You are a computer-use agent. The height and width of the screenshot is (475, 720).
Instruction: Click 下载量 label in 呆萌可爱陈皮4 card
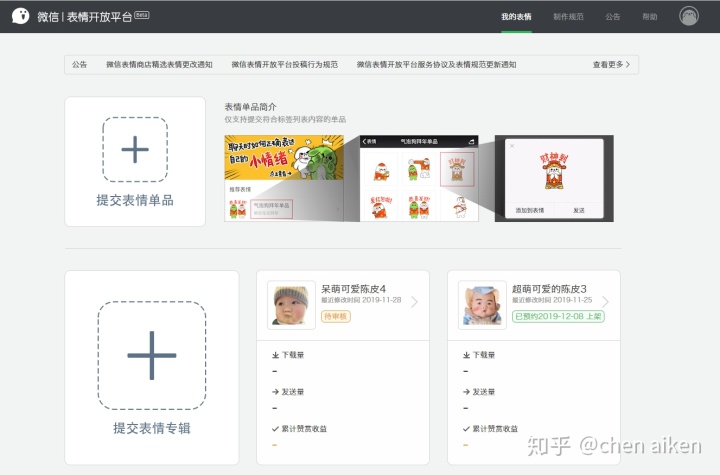click(x=293, y=355)
